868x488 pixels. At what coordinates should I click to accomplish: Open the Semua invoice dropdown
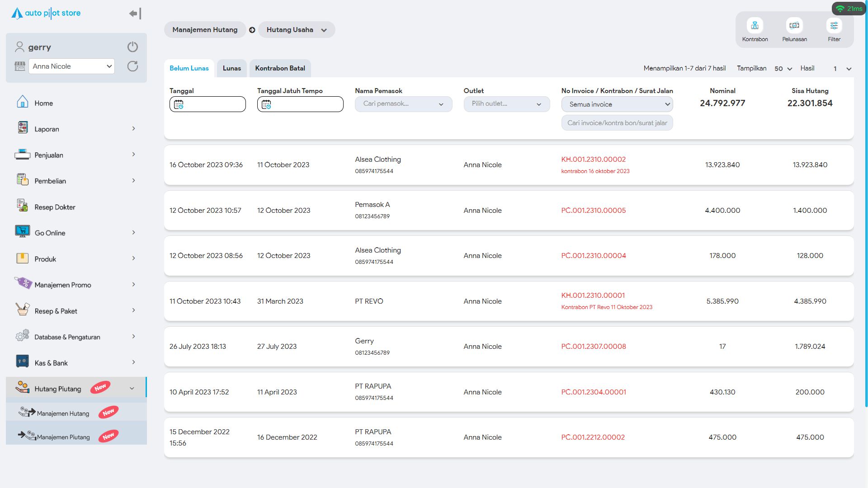point(617,104)
